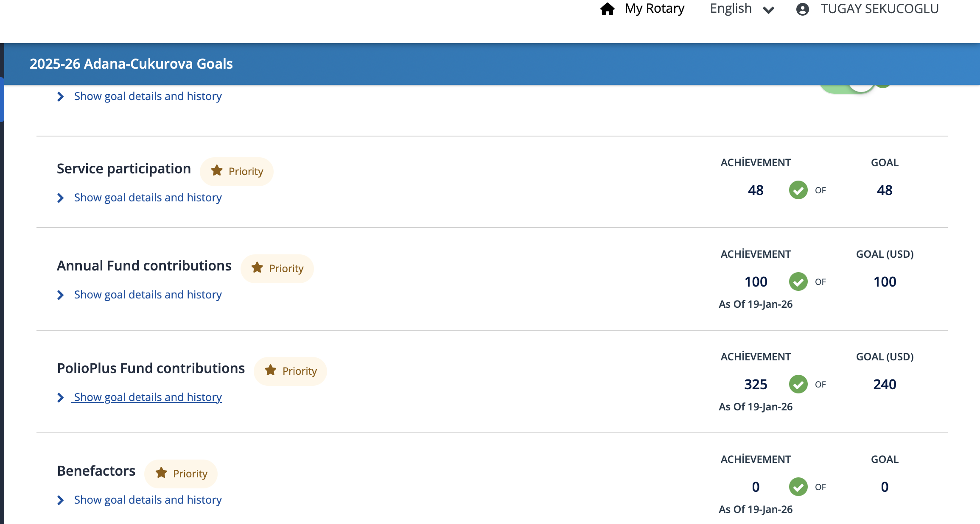This screenshot has width=980, height=524.
Task: Expand the Service participation details chevron
Action: pyautogui.click(x=61, y=198)
